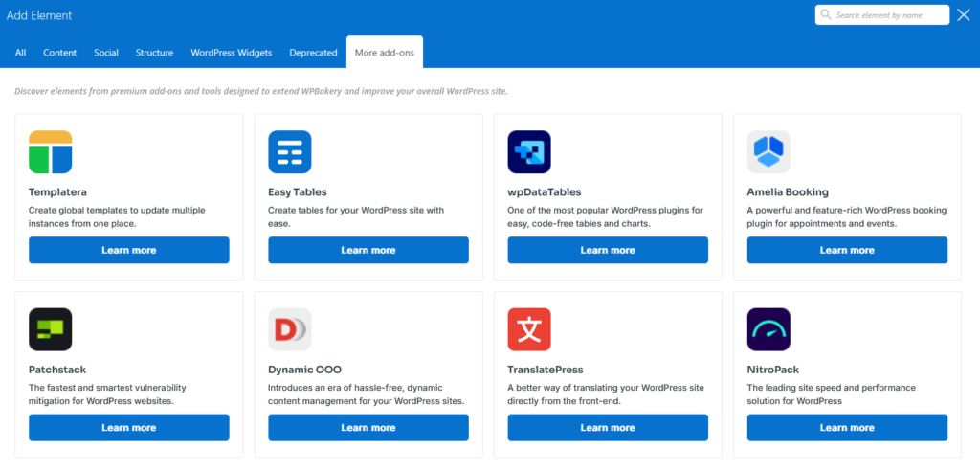The height and width of the screenshot is (472, 980).
Task: Click the Templatera title text
Action: pyautogui.click(x=57, y=191)
